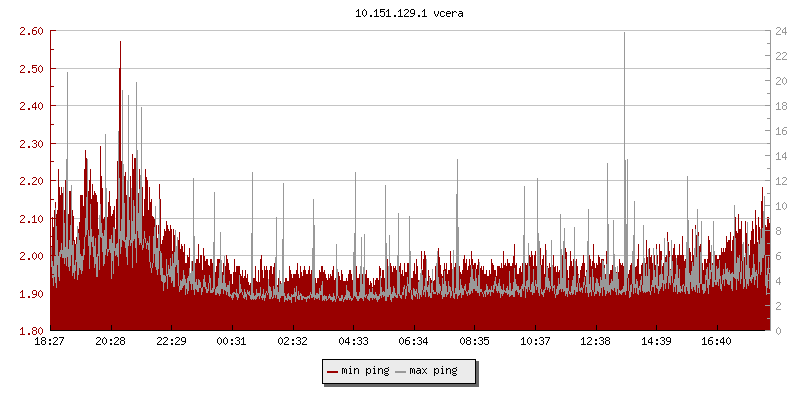
Task: Click the gray max ping legend swatch
Action: 401,371
